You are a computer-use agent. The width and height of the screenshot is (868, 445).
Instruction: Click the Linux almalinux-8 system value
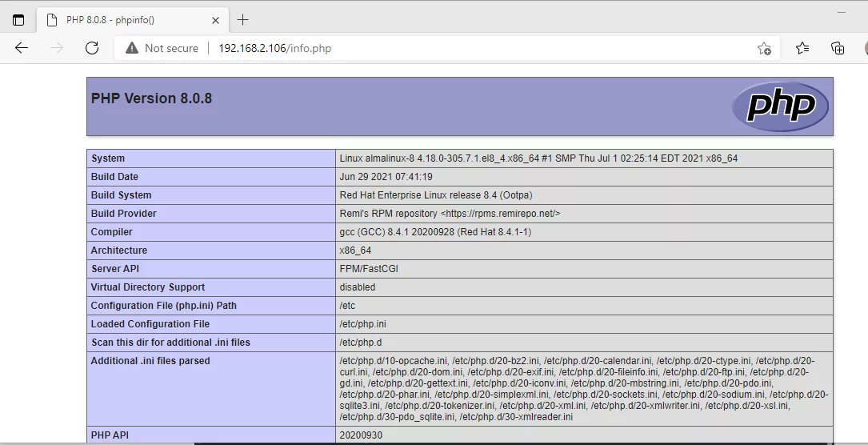[538, 158]
